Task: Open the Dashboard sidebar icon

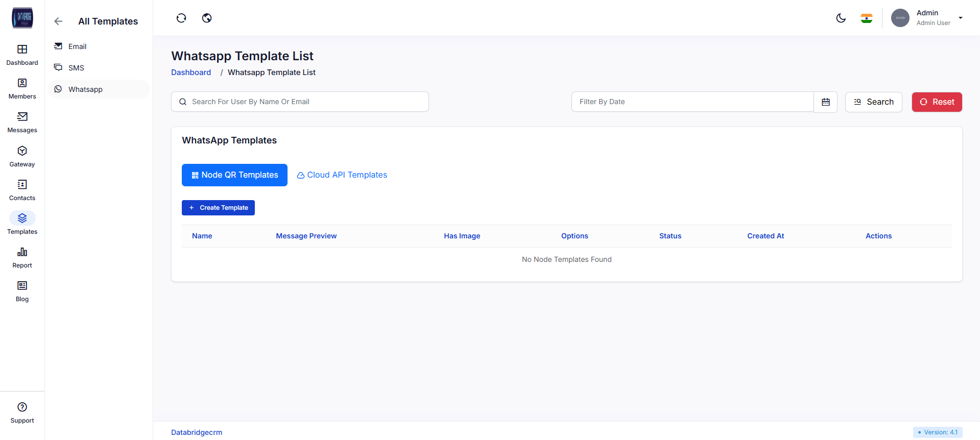Action: click(x=22, y=50)
